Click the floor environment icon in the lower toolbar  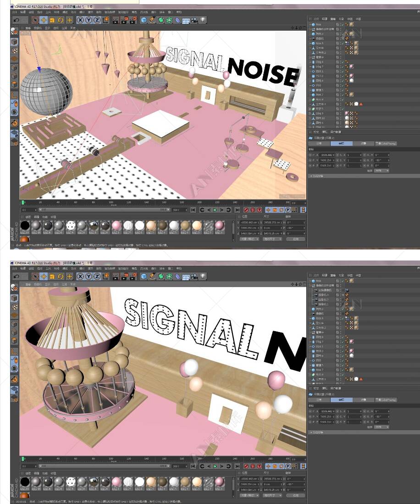click(186, 277)
